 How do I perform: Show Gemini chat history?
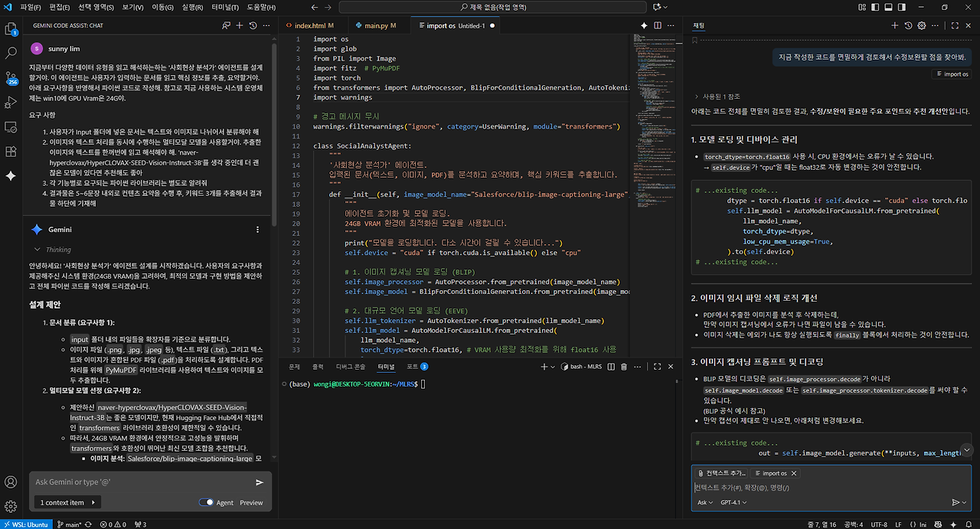tap(253, 25)
